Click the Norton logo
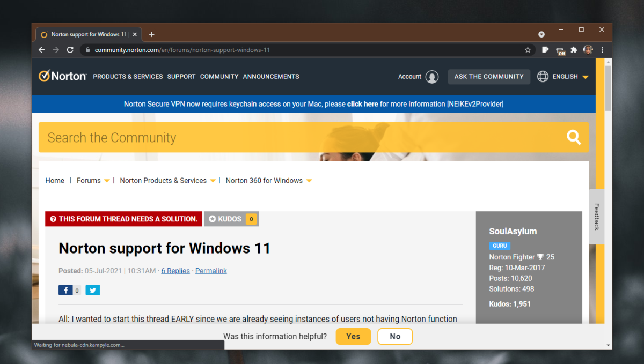The width and height of the screenshot is (644, 364). coord(63,76)
